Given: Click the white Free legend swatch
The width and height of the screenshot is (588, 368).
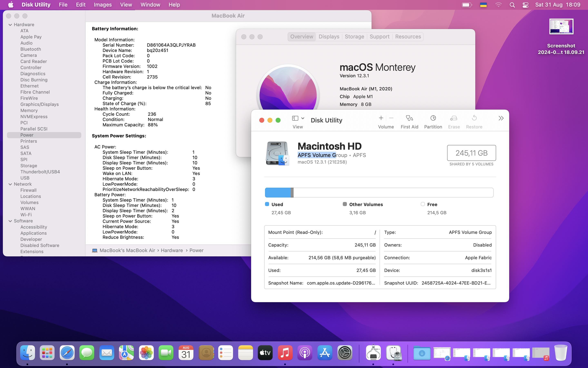Looking at the screenshot, I should [423, 204].
